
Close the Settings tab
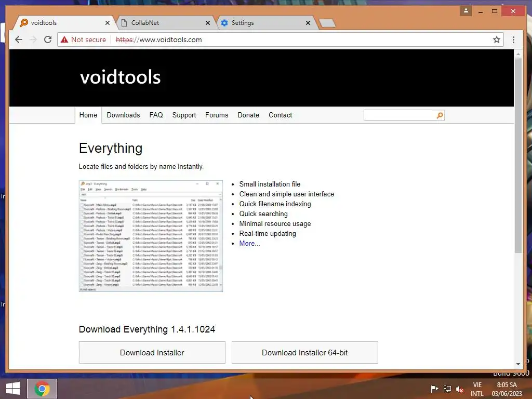pos(308,23)
